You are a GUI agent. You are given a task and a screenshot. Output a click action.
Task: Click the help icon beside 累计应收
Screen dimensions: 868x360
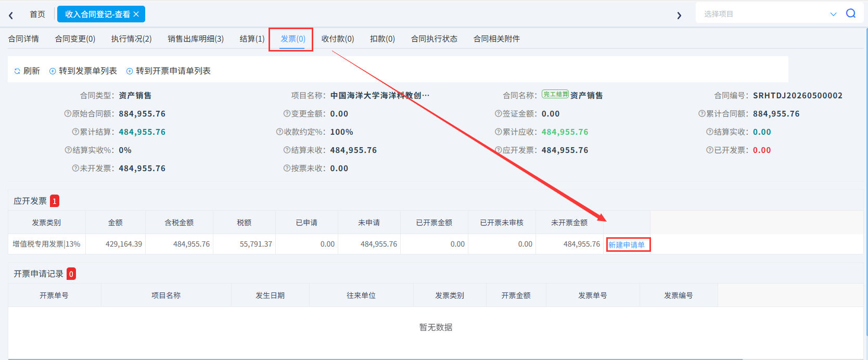click(498, 132)
